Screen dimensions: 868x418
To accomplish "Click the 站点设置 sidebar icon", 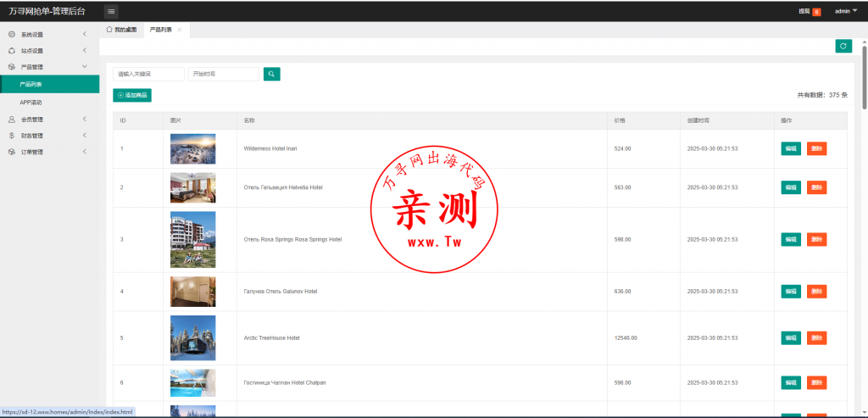I will click(12, 51).
